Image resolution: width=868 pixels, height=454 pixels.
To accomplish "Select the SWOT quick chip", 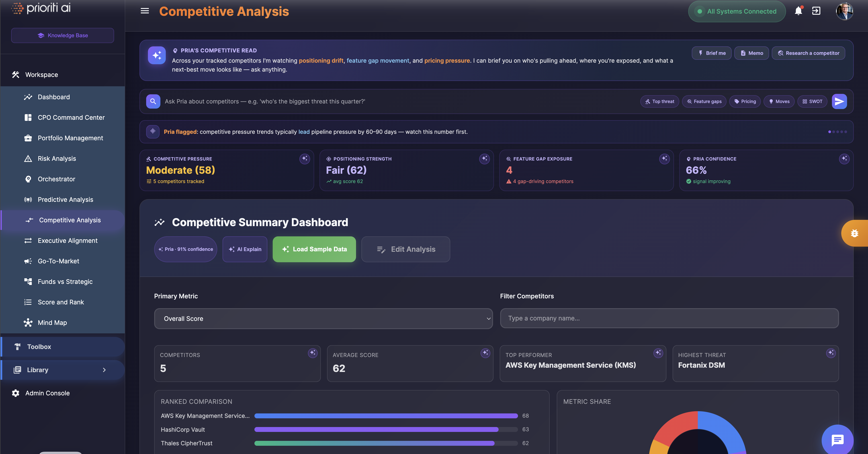I will coord(812,101).
